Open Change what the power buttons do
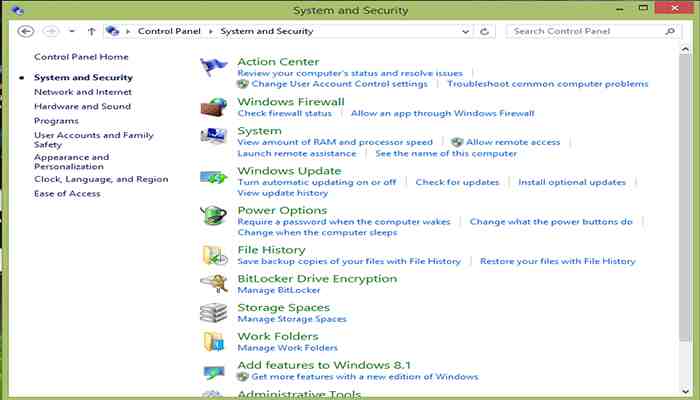Viewport: 700px width, 400px height. tap(551, 222)
